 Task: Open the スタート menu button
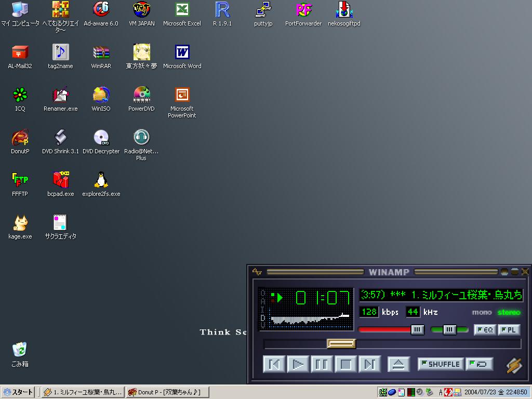(x=18, y=392)
